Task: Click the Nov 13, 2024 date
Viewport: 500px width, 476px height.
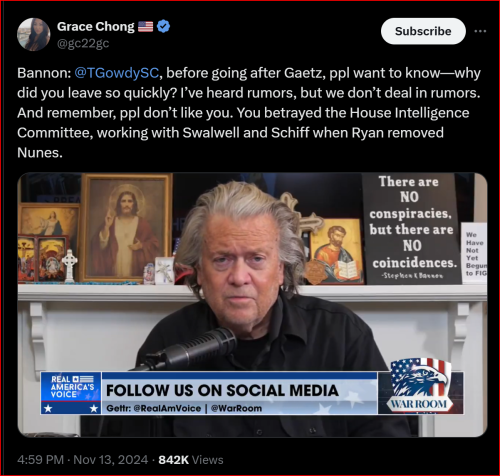Action: point(110,460)
